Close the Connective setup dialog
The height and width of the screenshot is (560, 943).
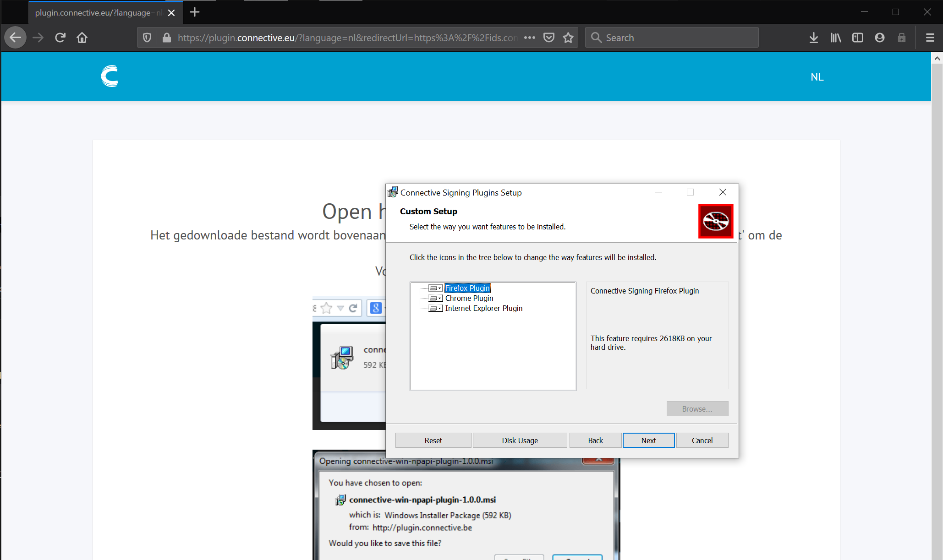coord(723,192)
